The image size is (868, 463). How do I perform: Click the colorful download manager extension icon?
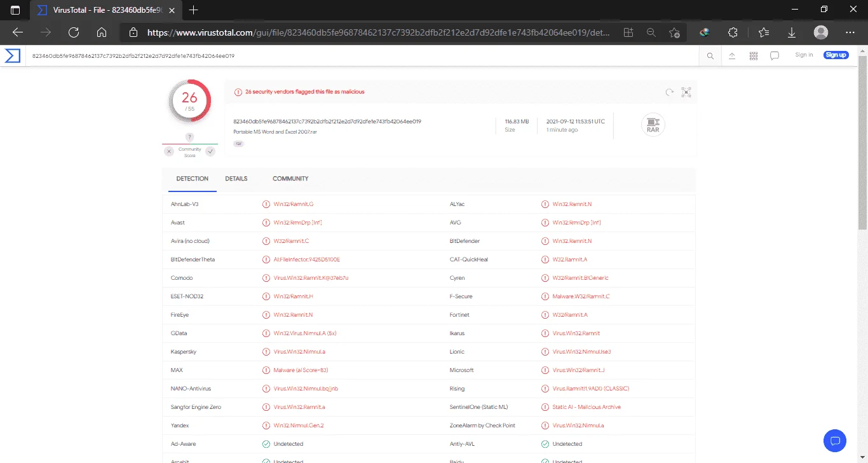point(705,32)
